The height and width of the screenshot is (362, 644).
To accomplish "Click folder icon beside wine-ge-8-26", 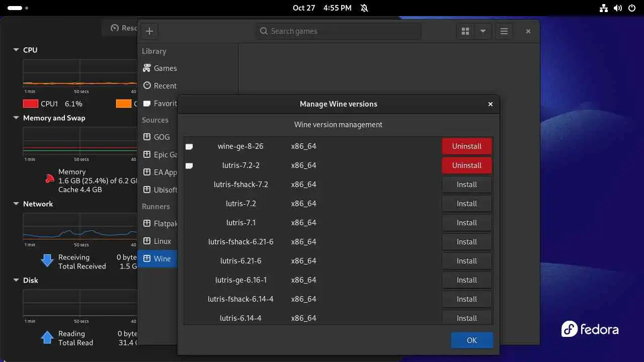I will [x=189, y=147].
